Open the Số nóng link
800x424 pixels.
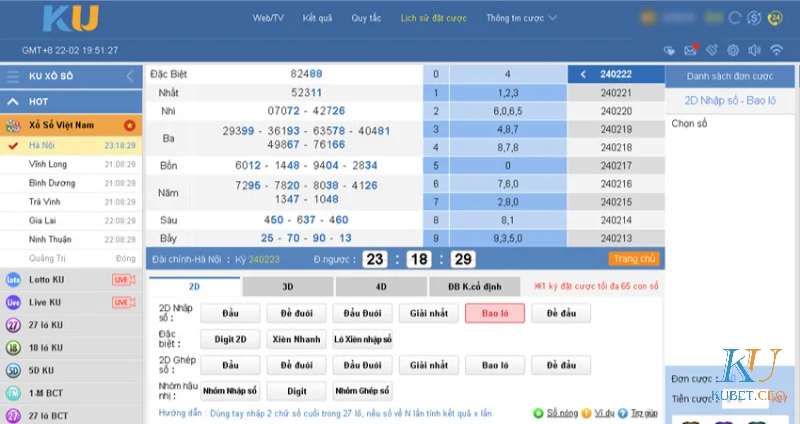tap(562, 412)
